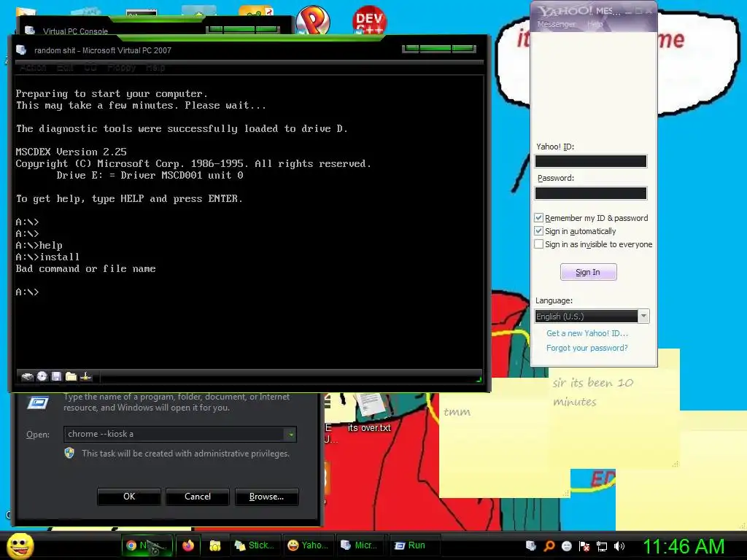Click the Virtual PC Console title bar icon
Viewport: 747px width, 560px height.
(30, 31)
